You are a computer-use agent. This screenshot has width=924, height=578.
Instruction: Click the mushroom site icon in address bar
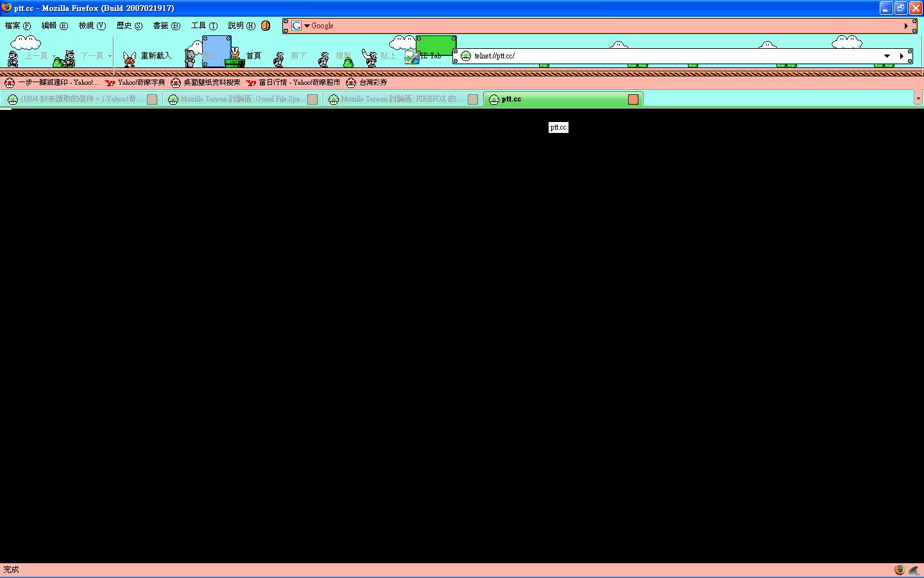pyautogui.click(x=466, y=56)
